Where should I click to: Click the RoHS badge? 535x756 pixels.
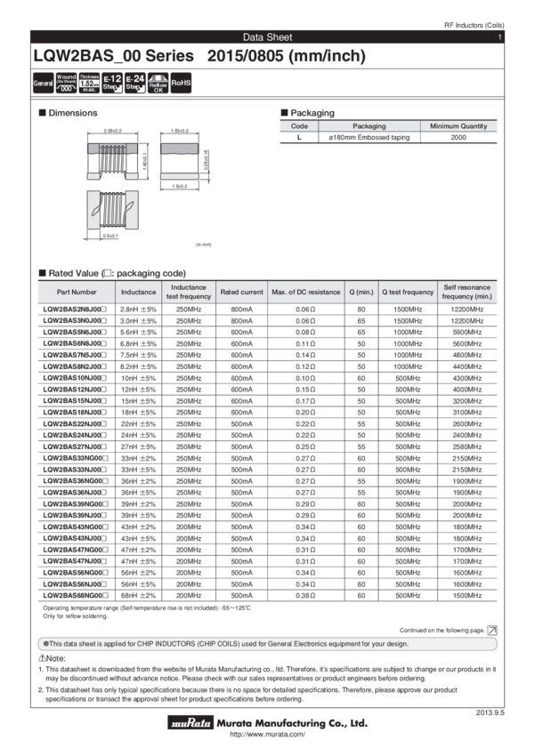(x=181, y=83)
